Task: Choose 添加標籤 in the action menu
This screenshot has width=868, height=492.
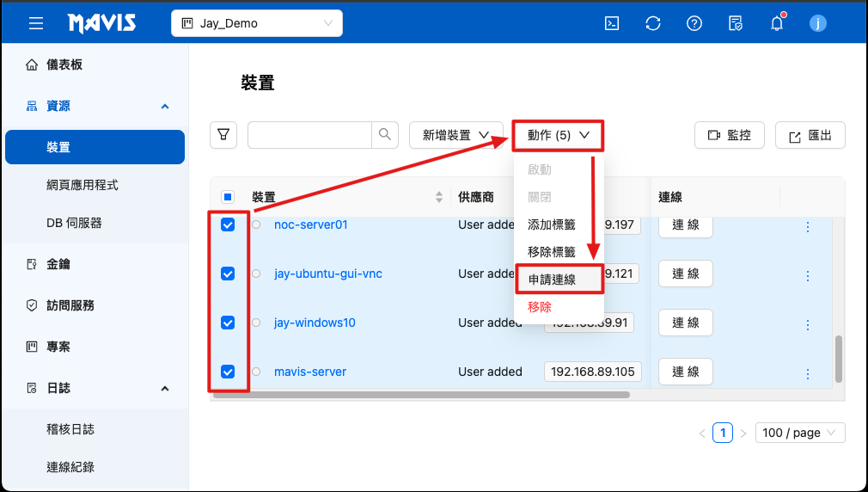Action: point(552,224)
